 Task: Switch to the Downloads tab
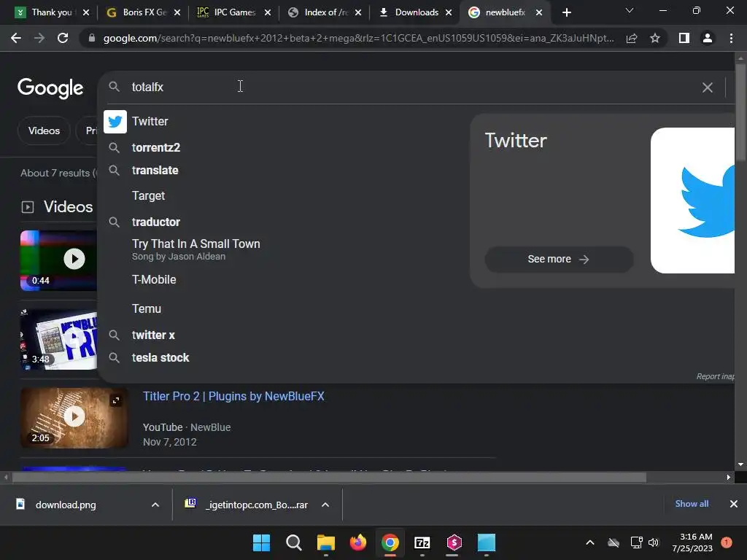[x=417, y=12]
